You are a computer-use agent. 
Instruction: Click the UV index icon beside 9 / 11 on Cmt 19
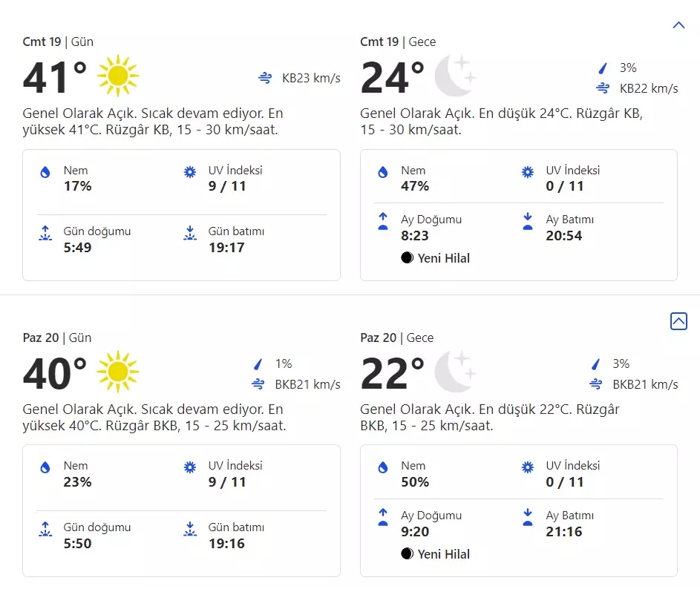(190, 172)
